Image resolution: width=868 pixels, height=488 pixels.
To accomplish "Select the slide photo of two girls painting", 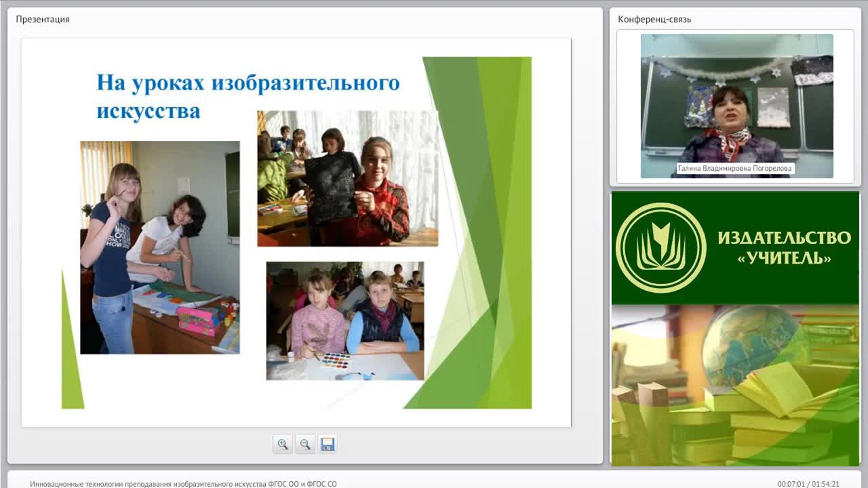I will (160, 247).
